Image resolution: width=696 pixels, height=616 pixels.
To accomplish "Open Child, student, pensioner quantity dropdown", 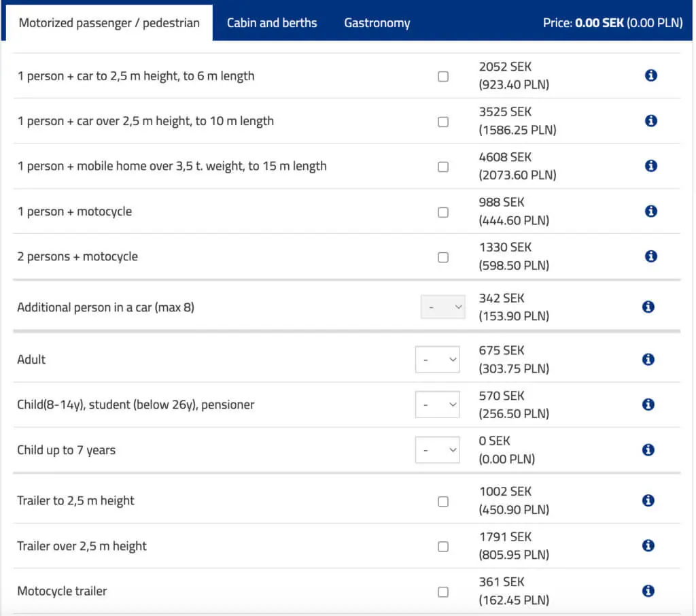I will [437, 405].
